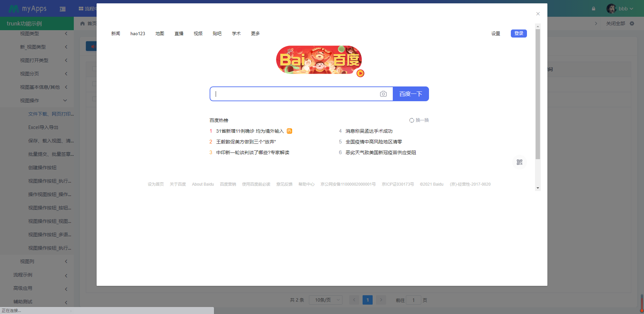Click the next page arrow in pagination
Viewport: 644px width, 314px height.
coord(381,300)
